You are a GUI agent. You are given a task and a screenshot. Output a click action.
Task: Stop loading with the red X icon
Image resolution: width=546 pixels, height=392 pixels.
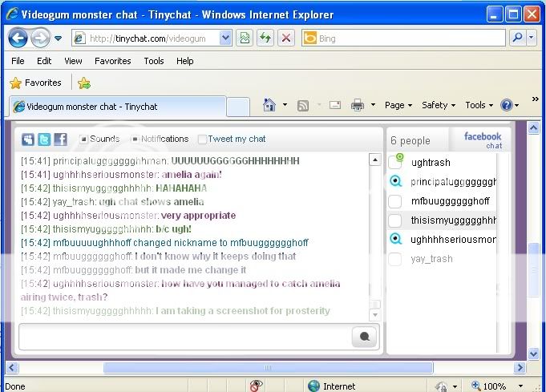pyautogui.click(x=286, y=38)
